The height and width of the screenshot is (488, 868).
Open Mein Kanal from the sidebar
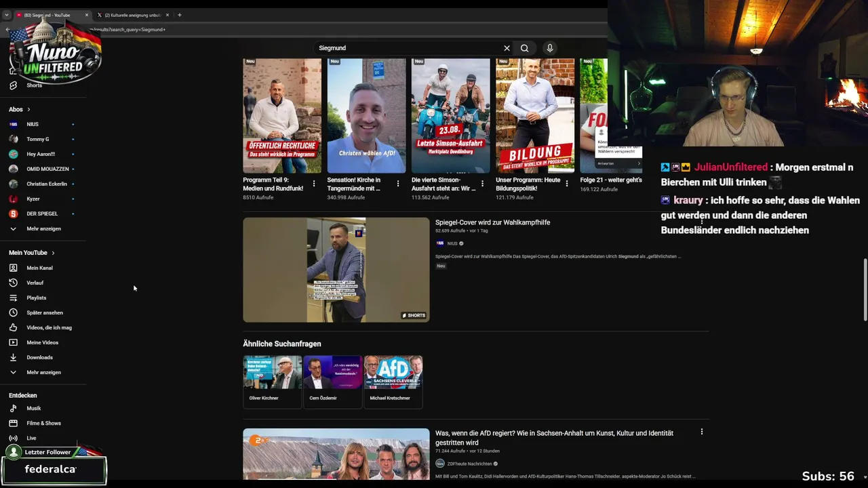pyautogui.click(x=39, y=268)
